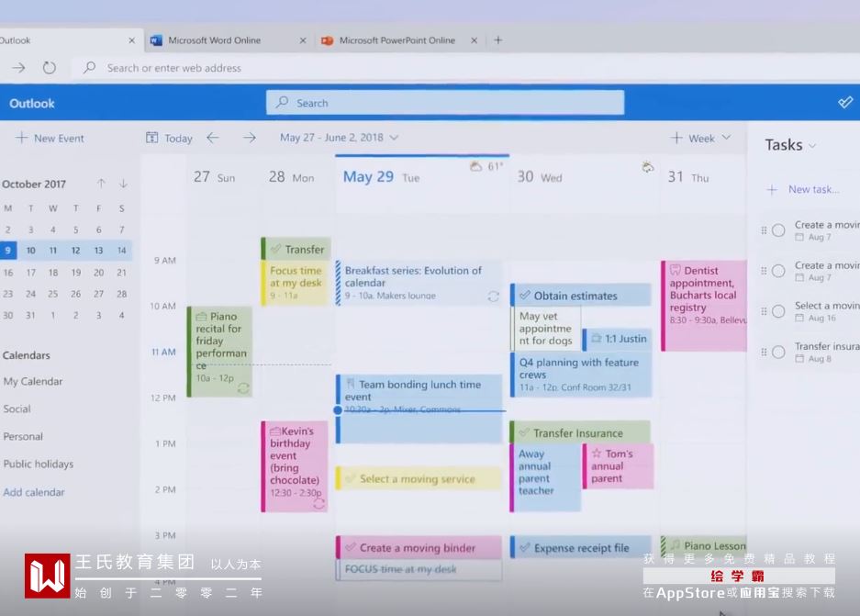Toggle checkmark on Create a moving binder

click(351, 547)
